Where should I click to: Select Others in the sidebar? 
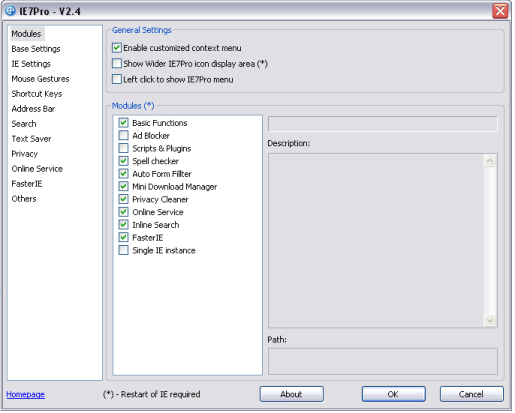click(24, 199)
